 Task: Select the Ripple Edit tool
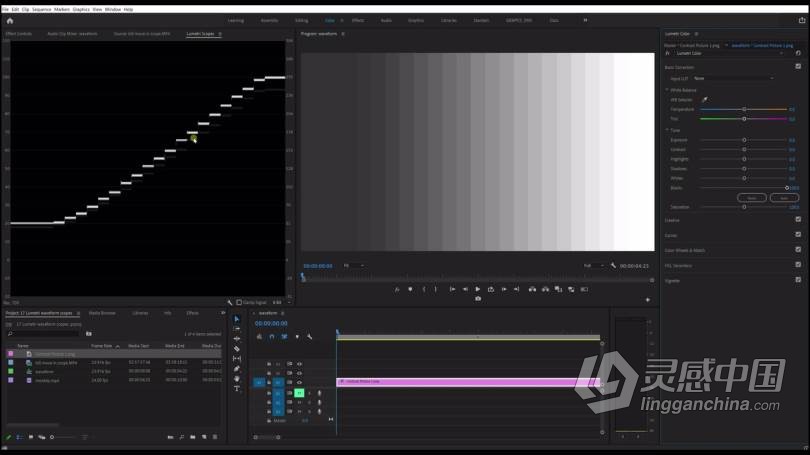click(x=237, y=338)
